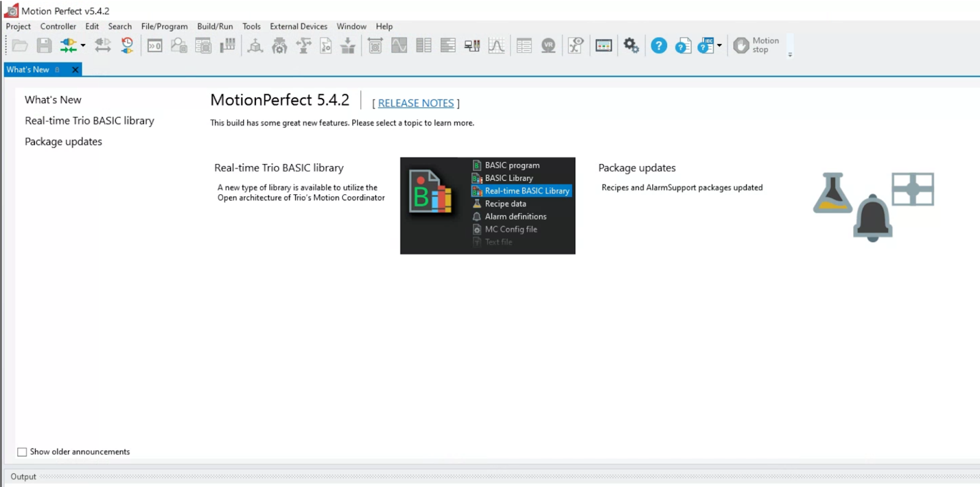The image size is (980, 487).
Task: Open the Project menu
Action: click(18, 26)
